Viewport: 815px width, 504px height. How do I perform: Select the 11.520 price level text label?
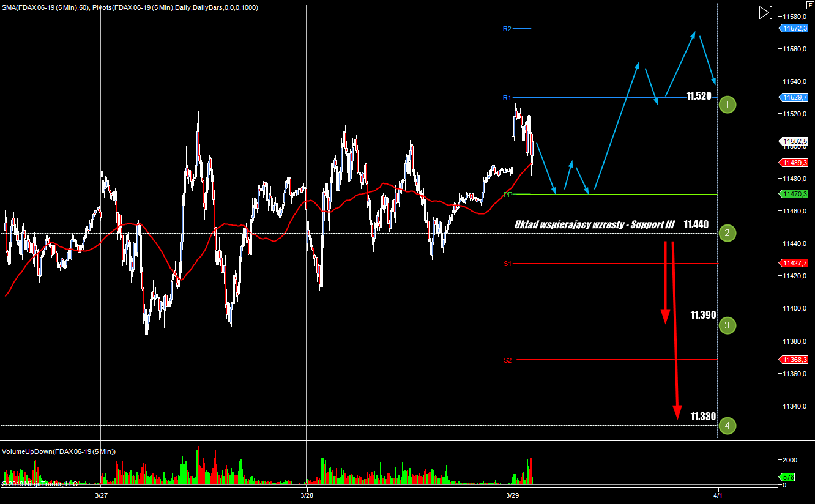(x=698, y=96)
